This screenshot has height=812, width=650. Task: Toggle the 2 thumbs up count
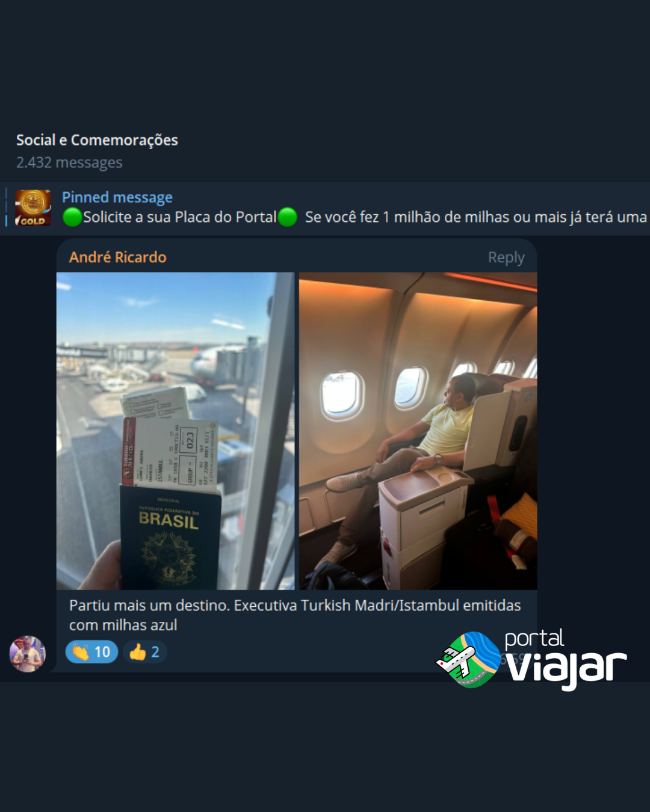145,652
